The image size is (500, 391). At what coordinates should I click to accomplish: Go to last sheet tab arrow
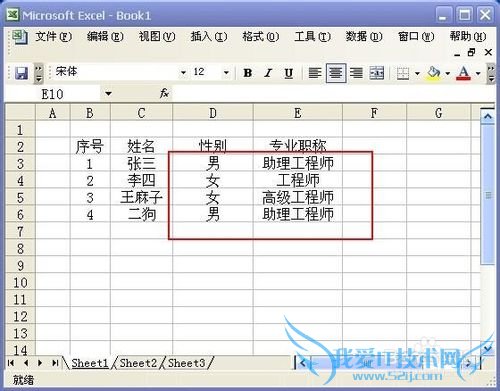[x=55, y=363]
